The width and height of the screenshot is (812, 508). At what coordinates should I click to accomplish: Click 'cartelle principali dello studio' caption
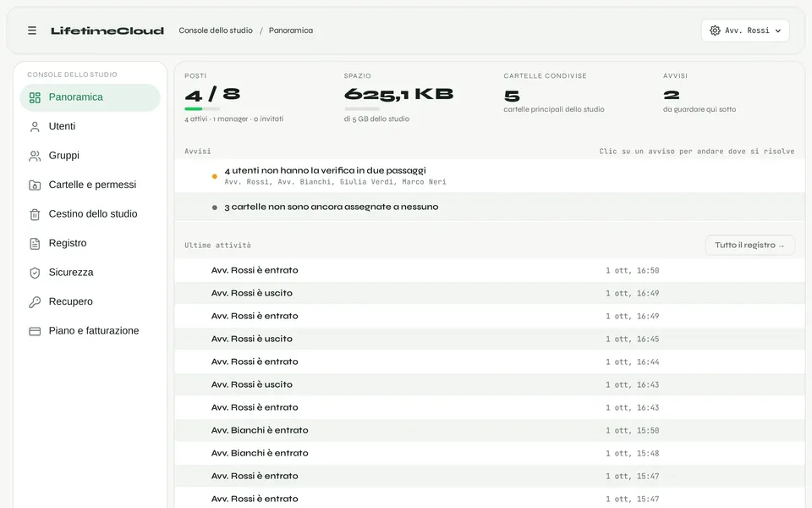(553, 109)
